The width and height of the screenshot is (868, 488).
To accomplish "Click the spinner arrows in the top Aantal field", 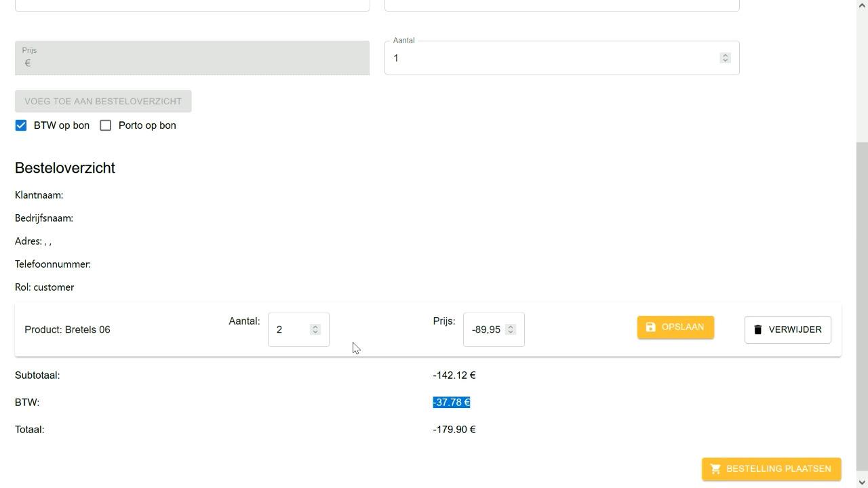I will (x=725, y=58).
